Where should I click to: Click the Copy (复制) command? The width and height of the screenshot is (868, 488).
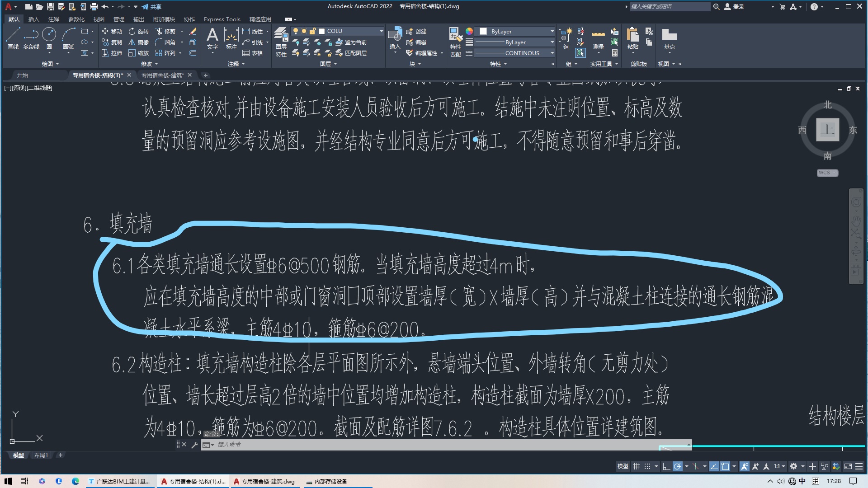click(112, 42)
